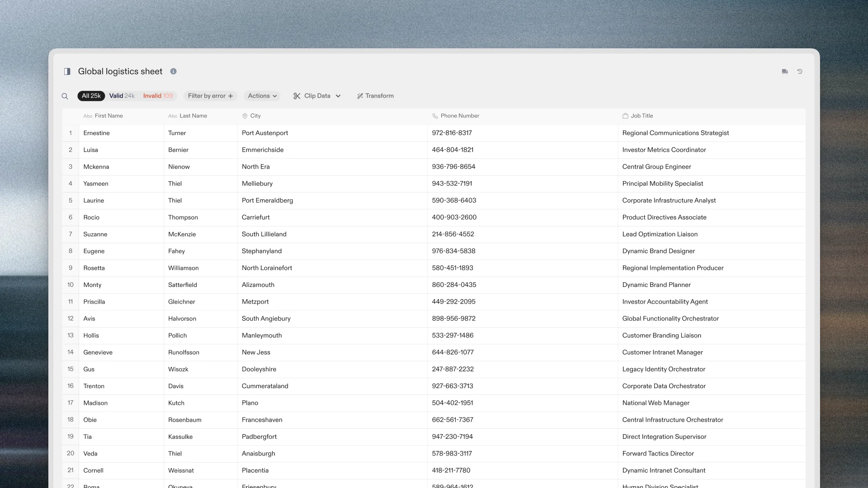868x488 pixels.
Task: Show All 25k rows filter
Action: coord(91,96)
